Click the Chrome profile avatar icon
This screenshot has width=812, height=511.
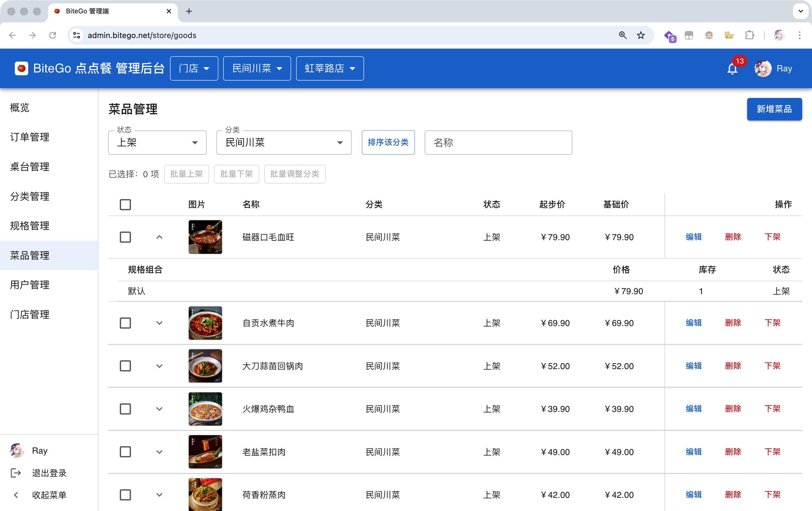779,35
